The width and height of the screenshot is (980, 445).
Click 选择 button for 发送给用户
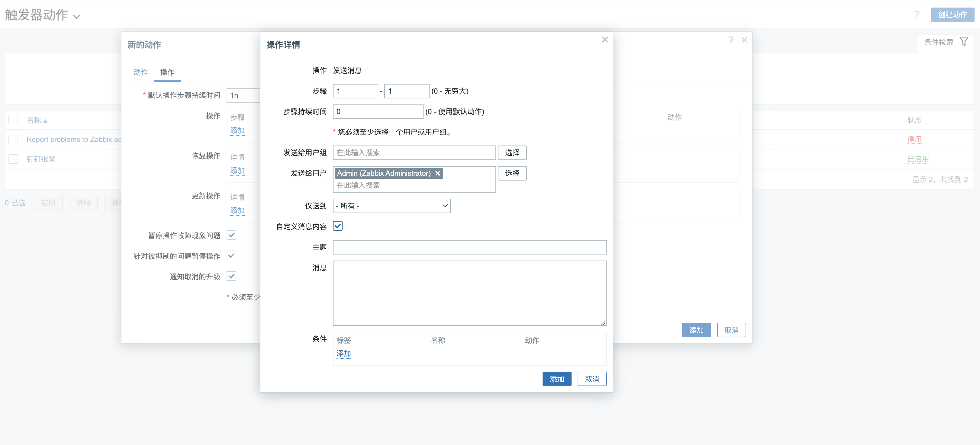[x=512, y=173]
